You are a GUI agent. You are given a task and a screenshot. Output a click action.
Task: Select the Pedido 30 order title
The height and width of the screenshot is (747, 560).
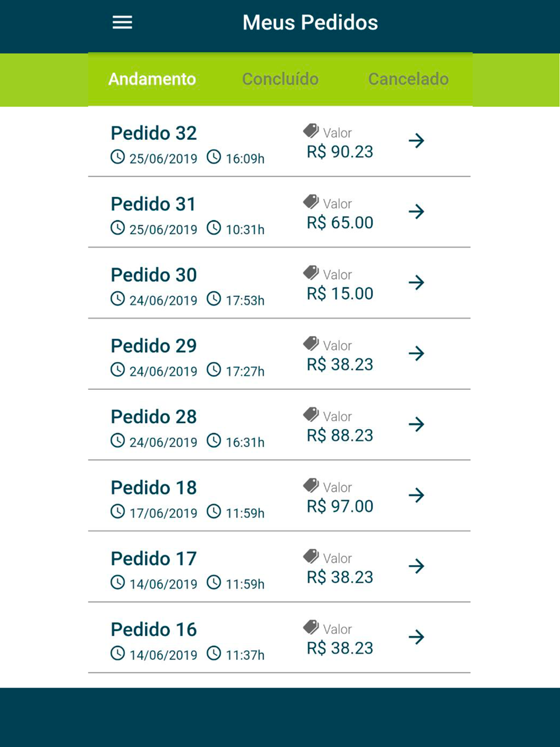(x=154, y=275)
